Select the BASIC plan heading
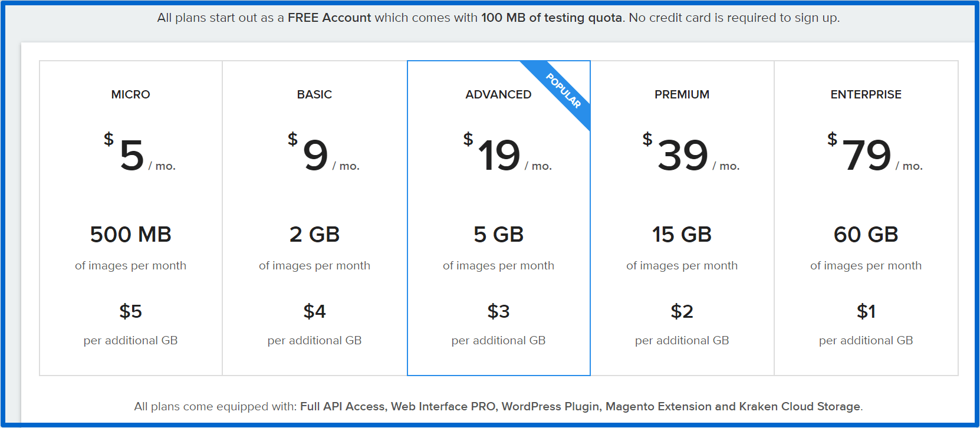The width and height of the screenshot is (980, 428). coord(314,94)
